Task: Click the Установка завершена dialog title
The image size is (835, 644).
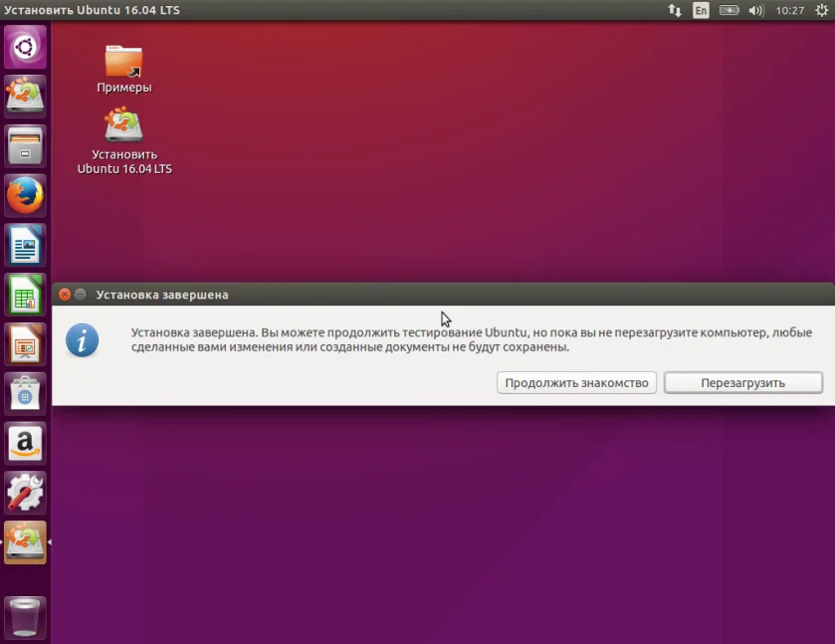Action: (x=162, y=295)
